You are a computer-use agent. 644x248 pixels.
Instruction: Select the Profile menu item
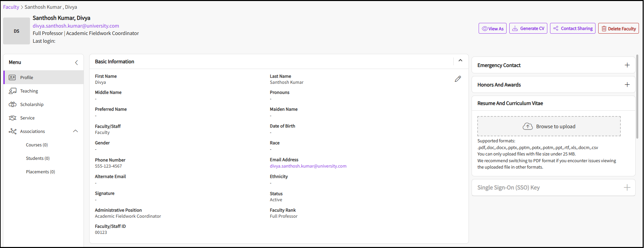pos(27,77)
